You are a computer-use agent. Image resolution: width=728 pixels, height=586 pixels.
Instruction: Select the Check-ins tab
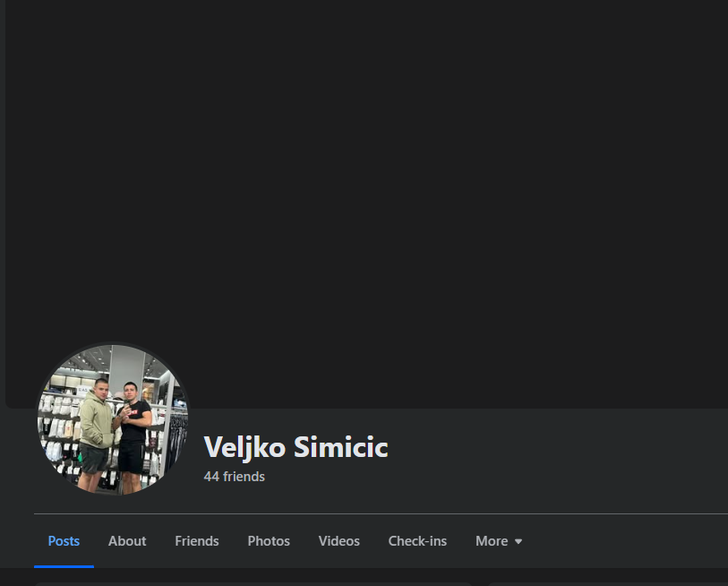point(417,541)
